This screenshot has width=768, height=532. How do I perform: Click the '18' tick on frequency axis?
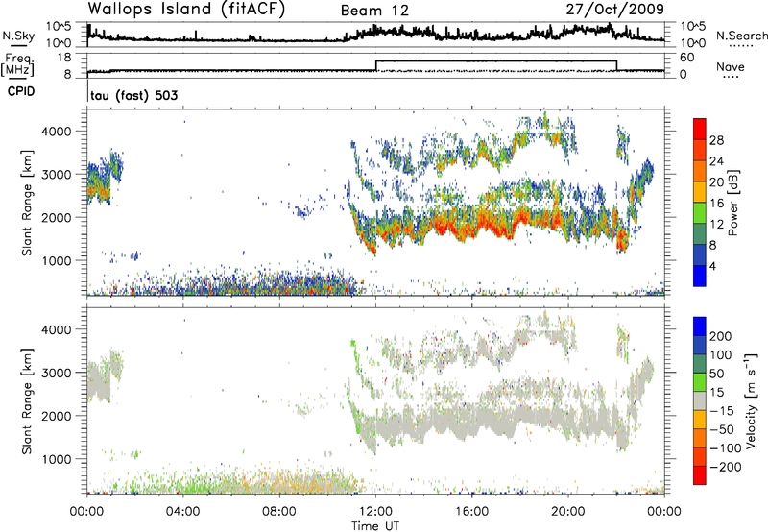click(63, 58)
